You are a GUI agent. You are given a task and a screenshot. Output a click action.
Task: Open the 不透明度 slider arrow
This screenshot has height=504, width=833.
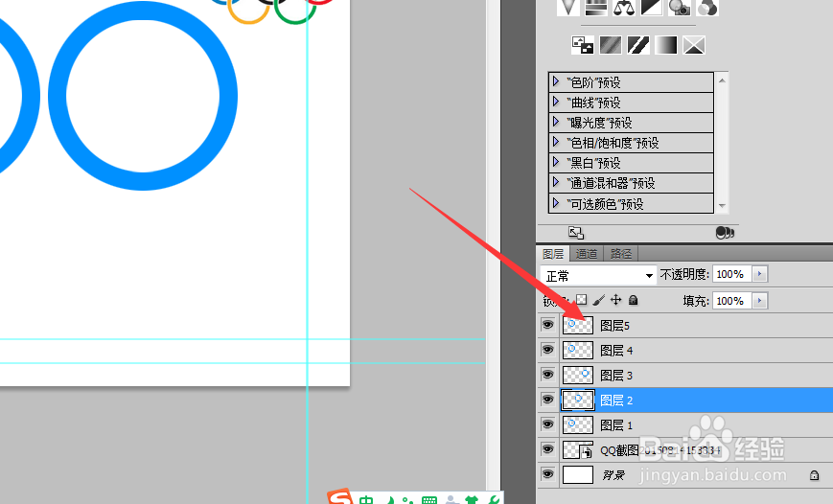(x=760, y=274)
